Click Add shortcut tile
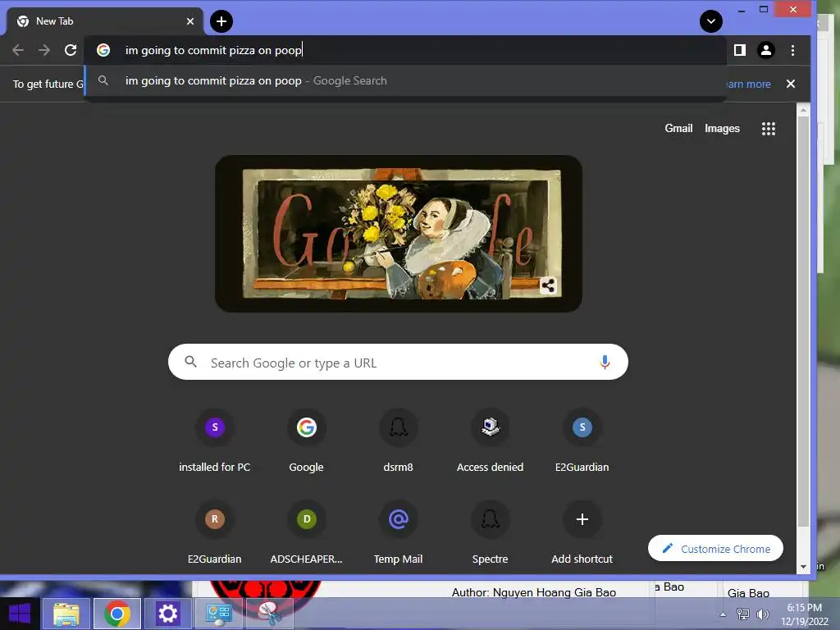 (582, 534)
